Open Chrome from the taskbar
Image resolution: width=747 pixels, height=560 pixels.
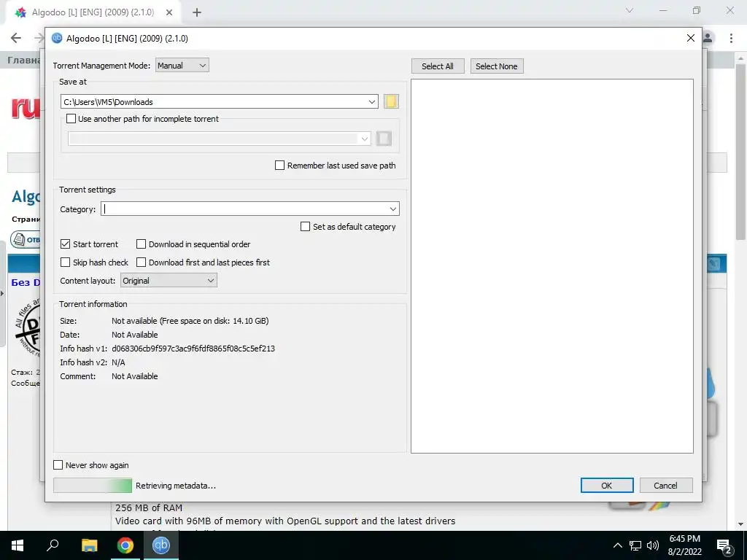pos(125,545)
